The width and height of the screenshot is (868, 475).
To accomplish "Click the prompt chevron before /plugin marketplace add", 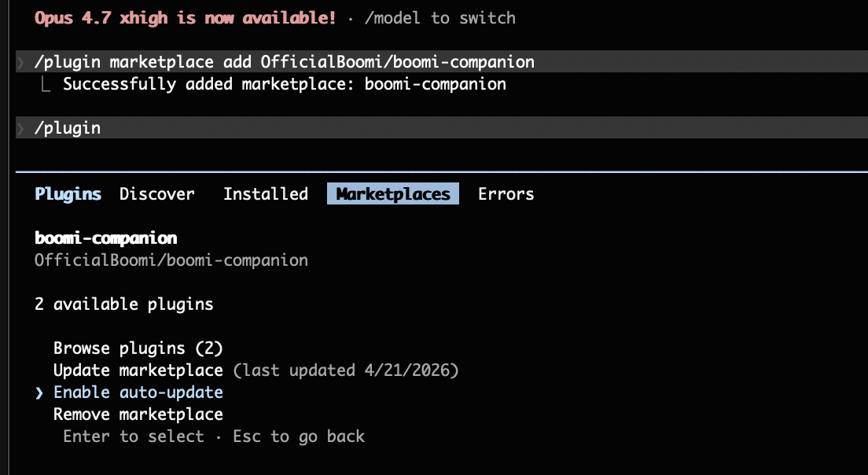I will [20, 62].
